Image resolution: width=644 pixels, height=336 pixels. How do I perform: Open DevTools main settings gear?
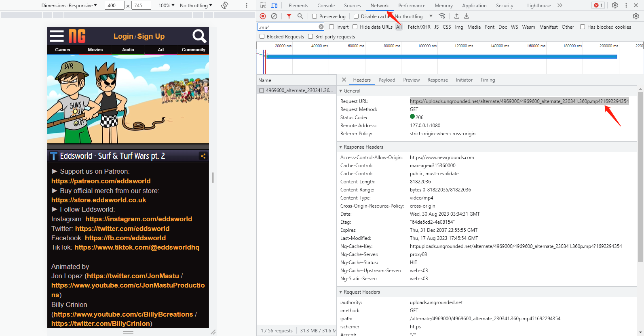click(x=615, y=5)
